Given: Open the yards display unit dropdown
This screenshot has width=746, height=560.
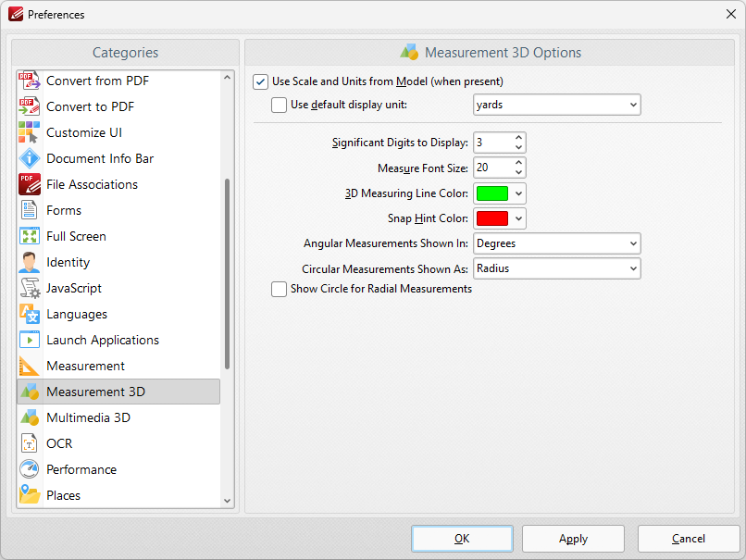Looking at the screenshot, I should click(x=556, y=105).
